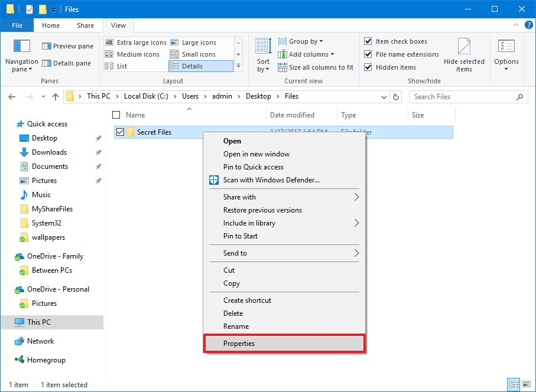The image size is (536, 392).
Task: Click the Search Files input field
Action: (x=461, y=97)
